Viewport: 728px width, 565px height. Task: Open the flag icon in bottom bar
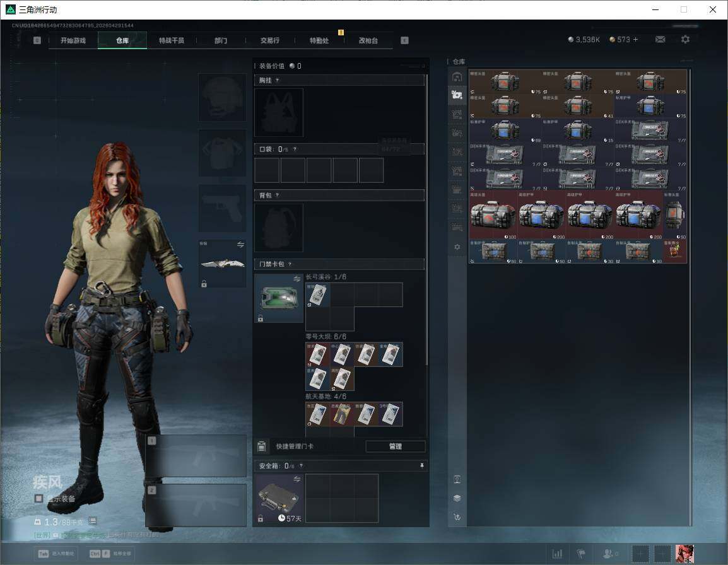click(x=581, y=554)
